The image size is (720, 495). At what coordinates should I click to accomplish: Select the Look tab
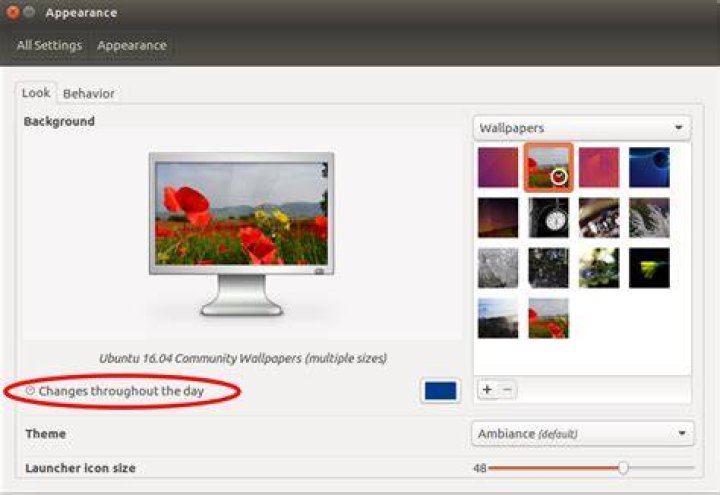pos(36,93)
